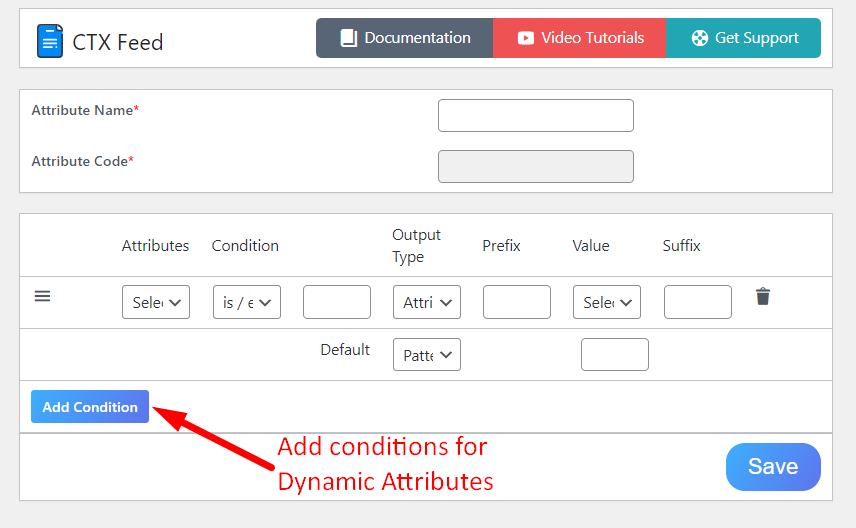856x528 pixels.
Task: Click the condition value text box
Action: pyautogui.click(x=336, y=302)
